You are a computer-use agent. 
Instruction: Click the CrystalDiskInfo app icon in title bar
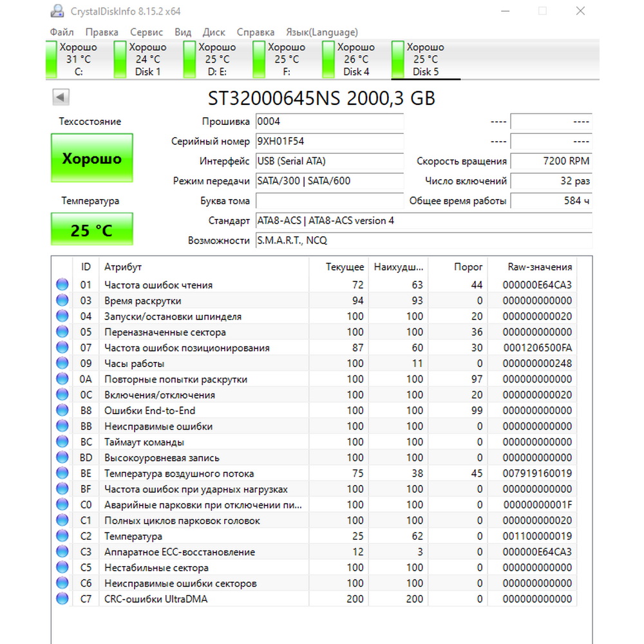pos(57,11)
